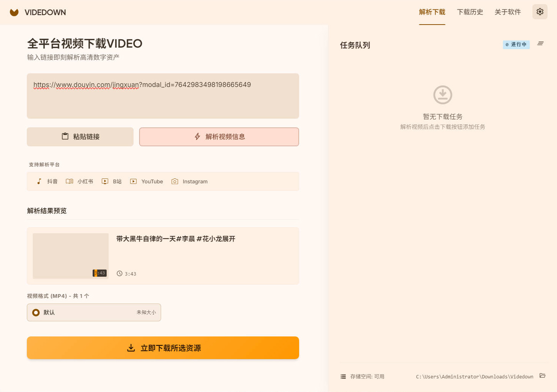Click the clock icon beside 3:43
This screenshot has width=557, height=392.
[119, 273]
